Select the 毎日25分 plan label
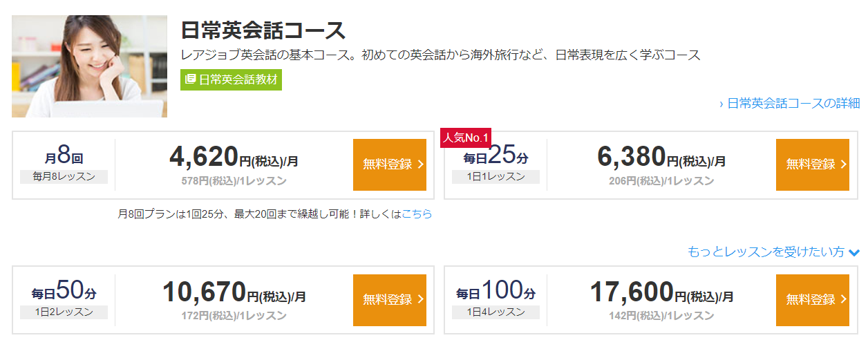 click(x=495, y=155)
